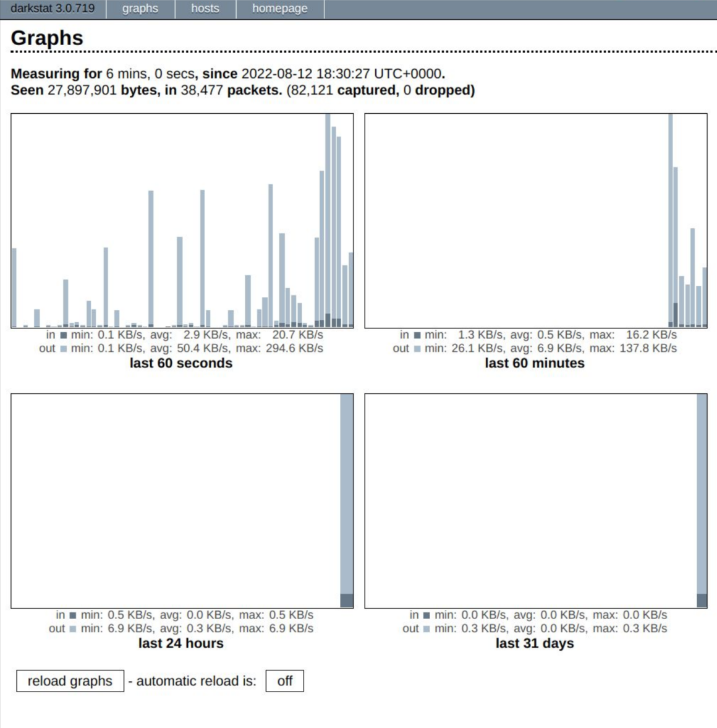Click the darkstat 3.0.719 title label
Image resolution: width=717 pixels, height=728 pixels.
pos(53,9)
